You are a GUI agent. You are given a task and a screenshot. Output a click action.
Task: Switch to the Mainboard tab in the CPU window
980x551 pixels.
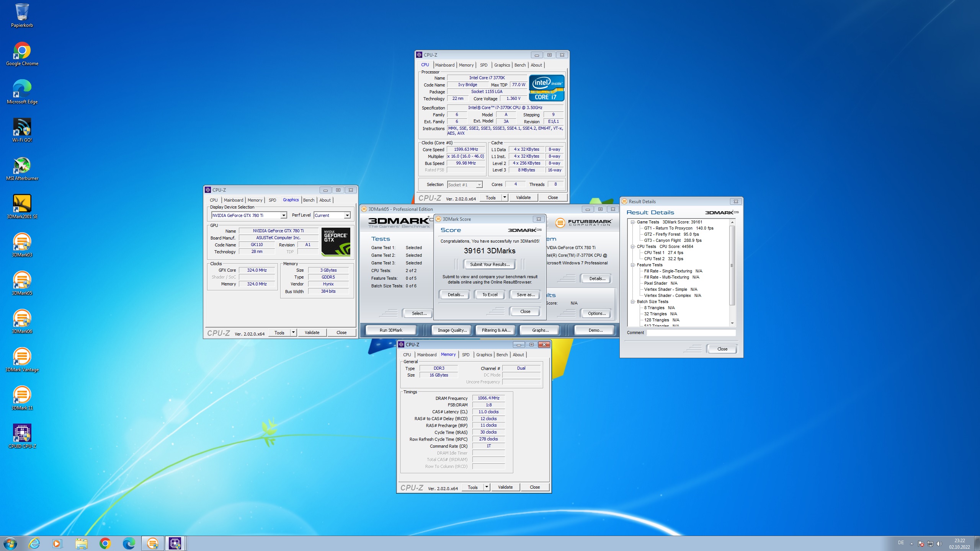pos(444,65)
